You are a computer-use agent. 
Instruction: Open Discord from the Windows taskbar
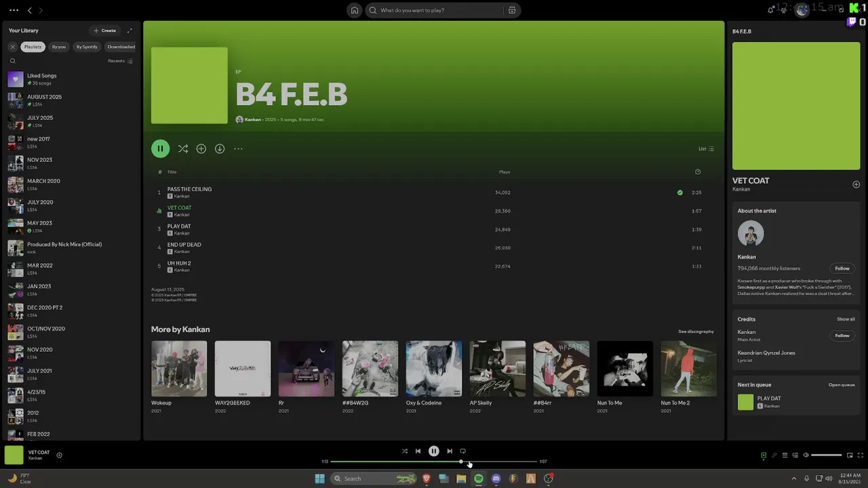496,479
